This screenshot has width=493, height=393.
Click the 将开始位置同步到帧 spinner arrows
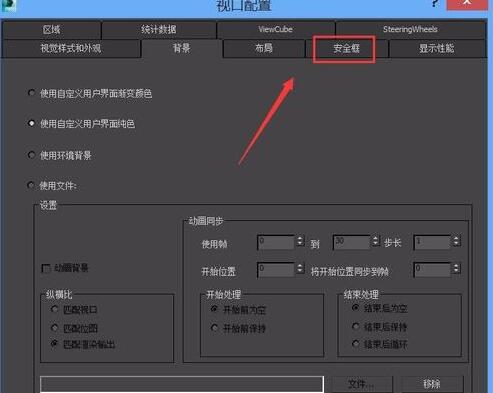pos(456,268)
